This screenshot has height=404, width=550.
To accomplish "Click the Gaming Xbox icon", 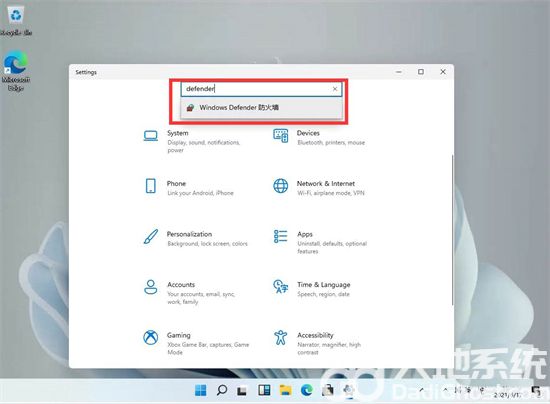I will pos(151,337).
